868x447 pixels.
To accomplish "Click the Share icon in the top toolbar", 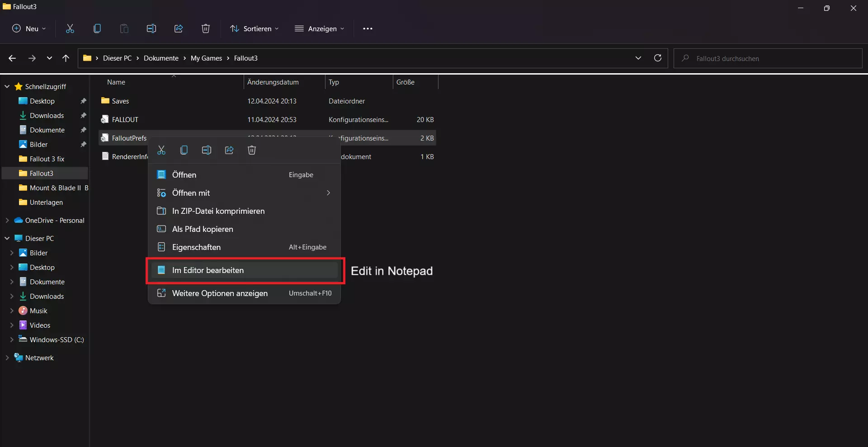I will (179, 28).
